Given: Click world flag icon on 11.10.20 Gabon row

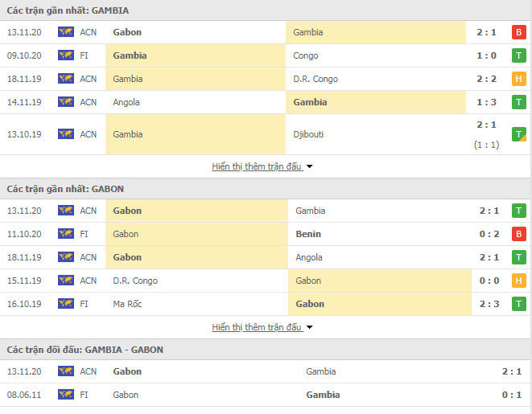Looking at the screenshot, I should coord(66,234).
